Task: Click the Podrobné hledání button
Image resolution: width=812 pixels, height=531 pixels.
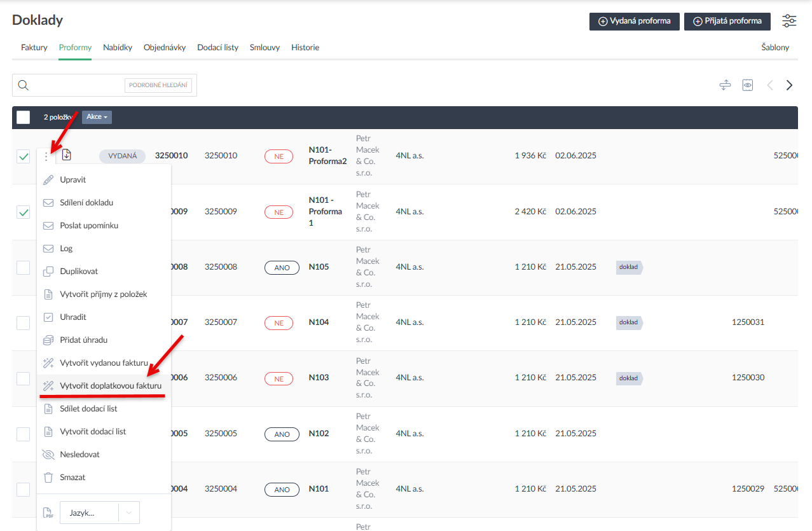Action: click(x=158, y=85)
